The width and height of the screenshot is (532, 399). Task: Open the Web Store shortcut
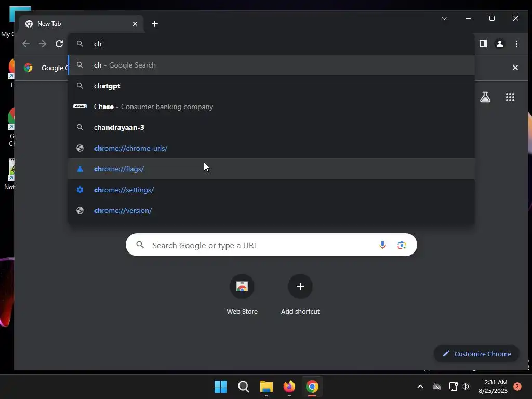tap(242, 295)
